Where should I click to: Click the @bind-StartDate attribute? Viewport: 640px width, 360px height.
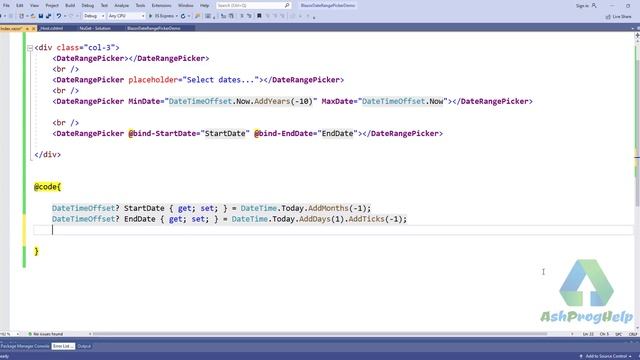pos(162,133)
